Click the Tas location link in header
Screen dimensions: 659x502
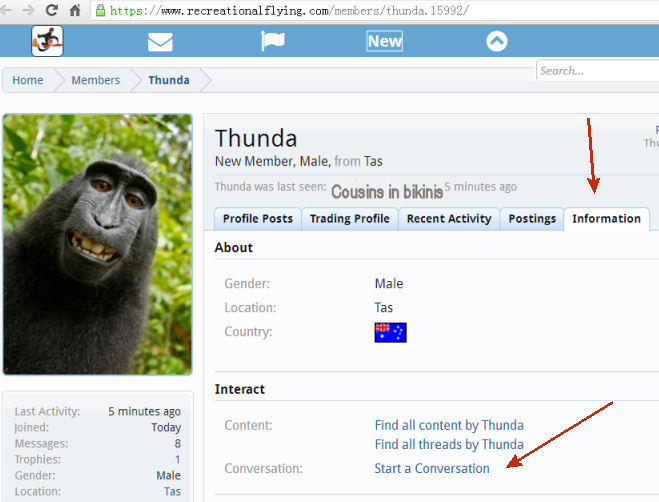pos(373,161)
